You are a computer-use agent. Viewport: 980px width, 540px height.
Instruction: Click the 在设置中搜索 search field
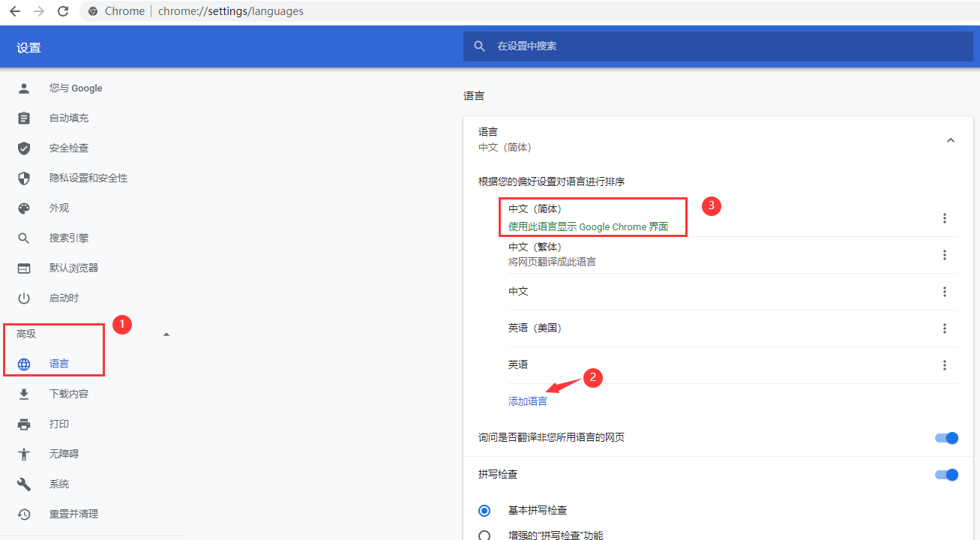718,46
